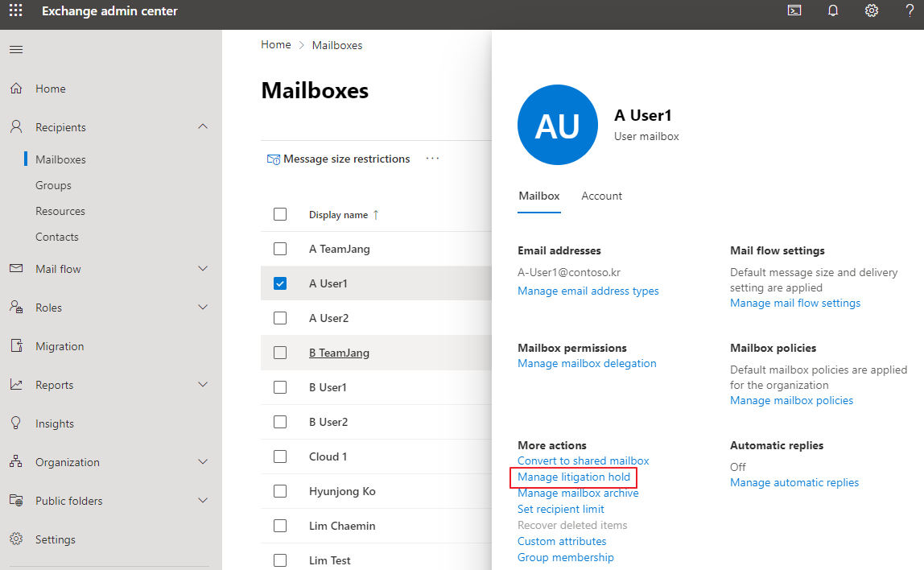The width and height of the screenshot is (924, 570).
Task: Check the Cloud 1 mailbox checkbox
Action: point(280,456)
